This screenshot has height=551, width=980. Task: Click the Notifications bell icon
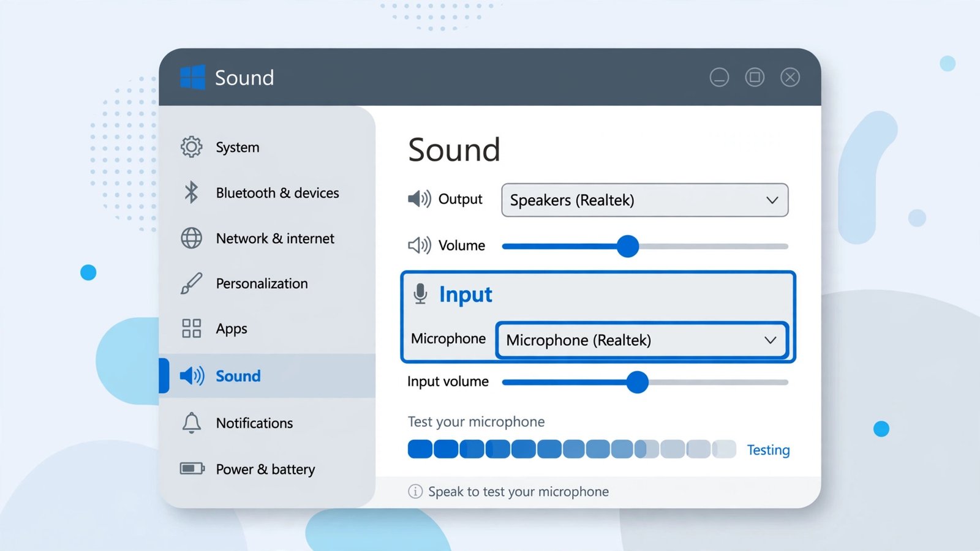pos(191,423)
